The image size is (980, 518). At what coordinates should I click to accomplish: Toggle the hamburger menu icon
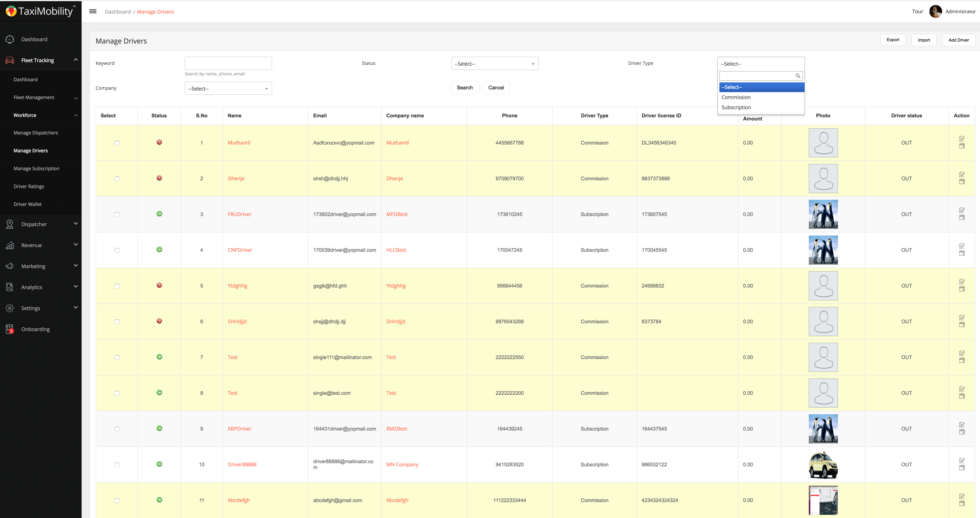tap(93, 11)
